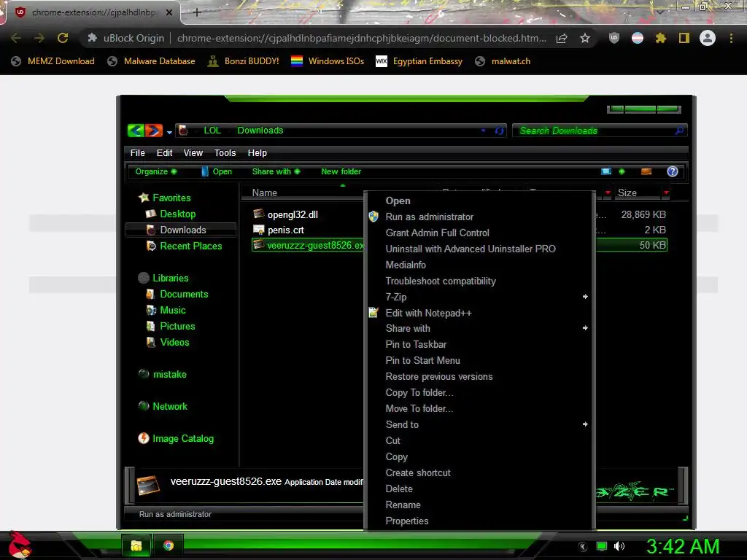Choose Properties in the context menu
The image size is (747, 560).
(407, 521)
